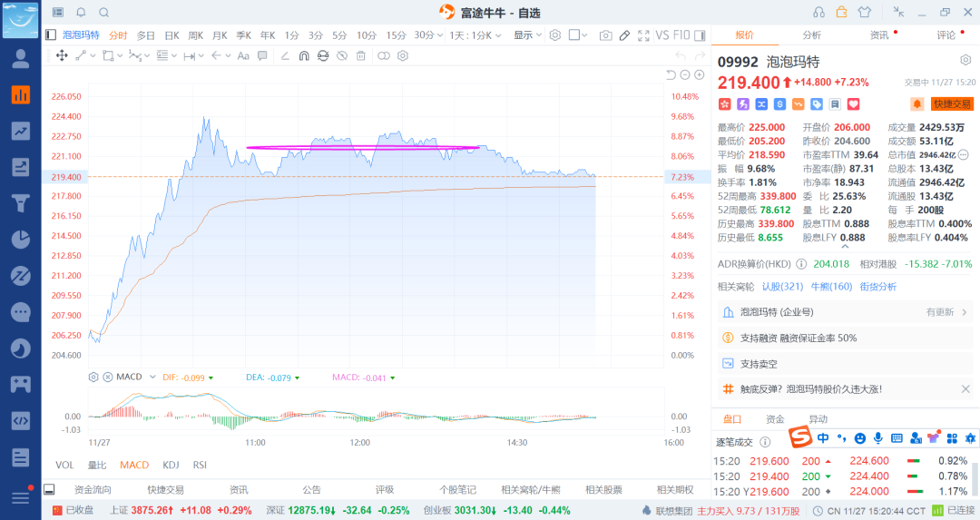Open the 资金流向 bottom tab

(93, 490)
